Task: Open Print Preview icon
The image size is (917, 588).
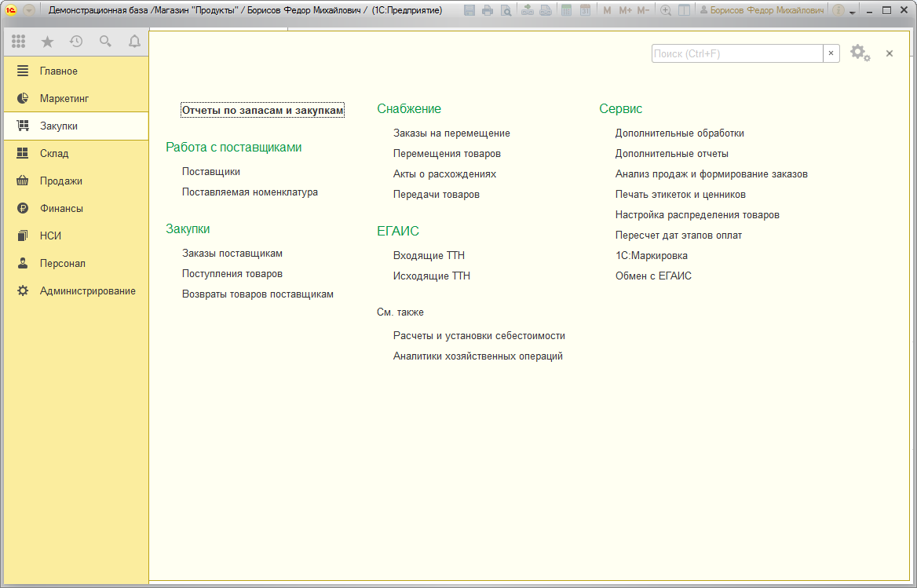Action: coord(506,10)
